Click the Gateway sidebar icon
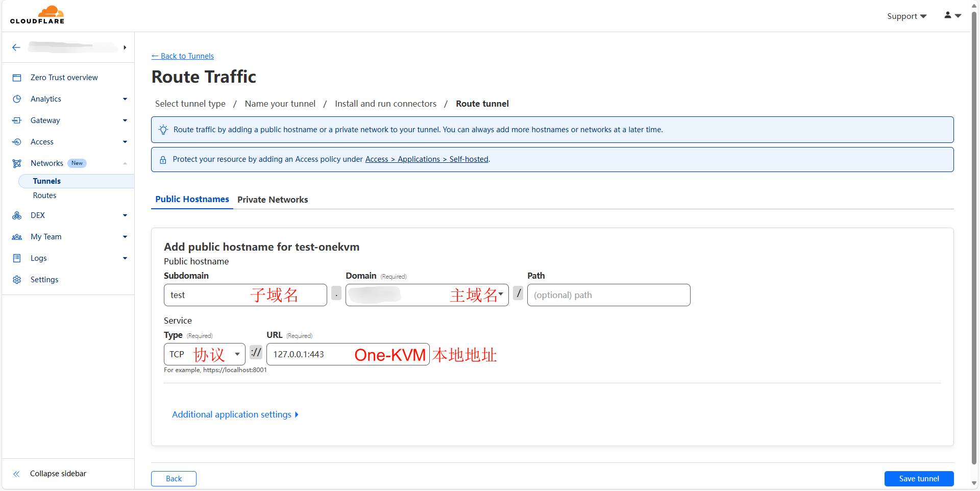The image size is (980, 491). 17,120
